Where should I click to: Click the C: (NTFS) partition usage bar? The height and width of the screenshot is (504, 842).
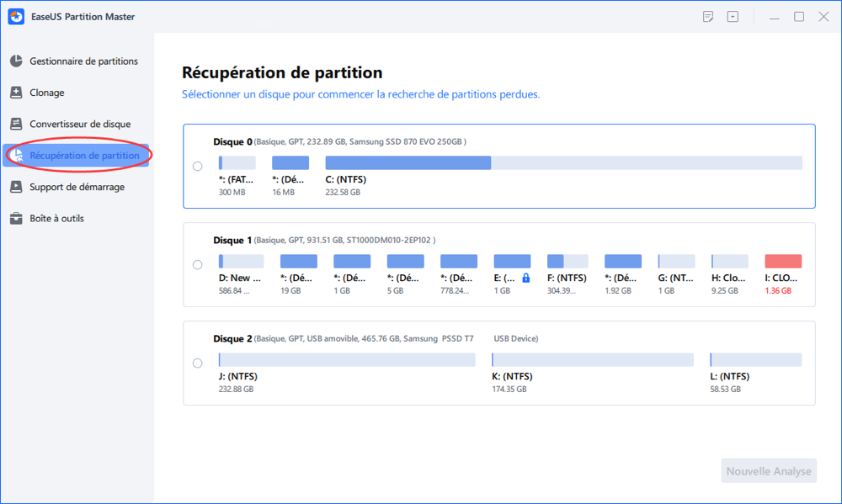pyautogui.click(x=563, y=162)
